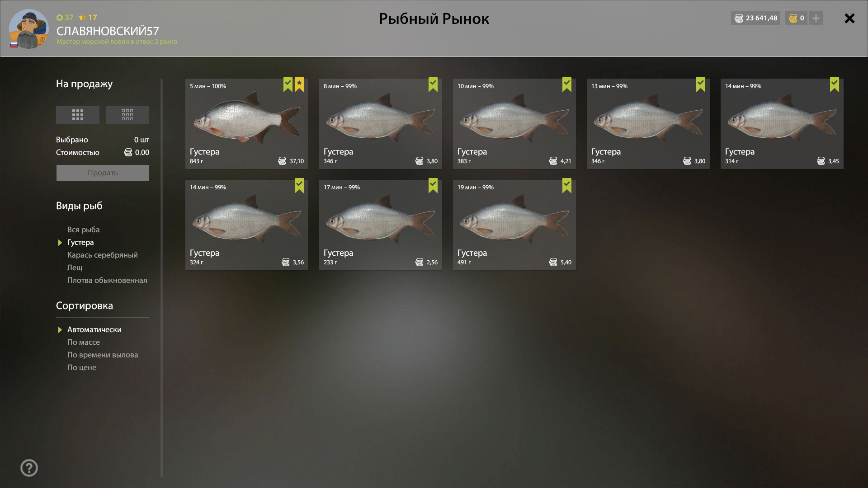This screenshot has height=488, width=868.
Task: Click the gold coins balance icon
Action: tap(793, 18)
